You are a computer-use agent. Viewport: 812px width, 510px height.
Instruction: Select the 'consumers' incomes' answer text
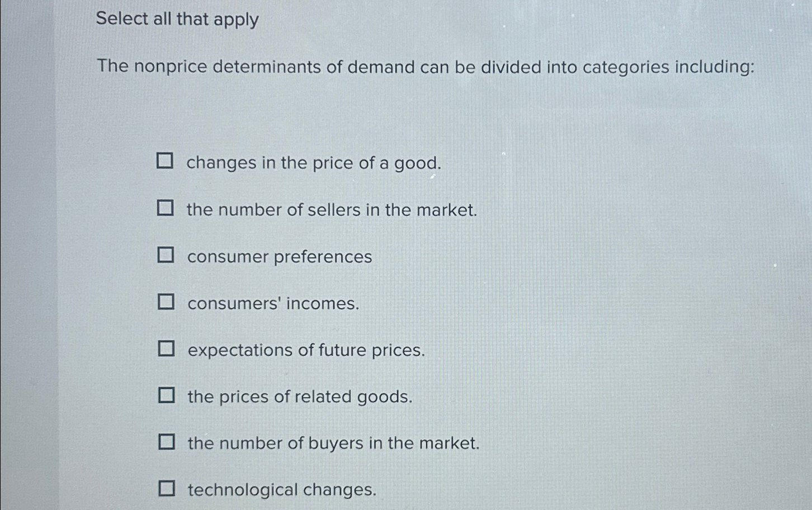(x=272, y=304)
